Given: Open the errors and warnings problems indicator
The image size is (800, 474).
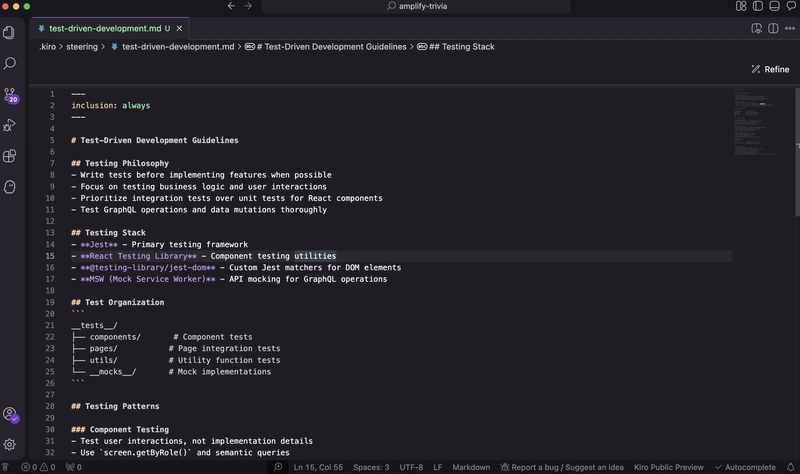Looking at the screenshot, I should tap(38, 467).
